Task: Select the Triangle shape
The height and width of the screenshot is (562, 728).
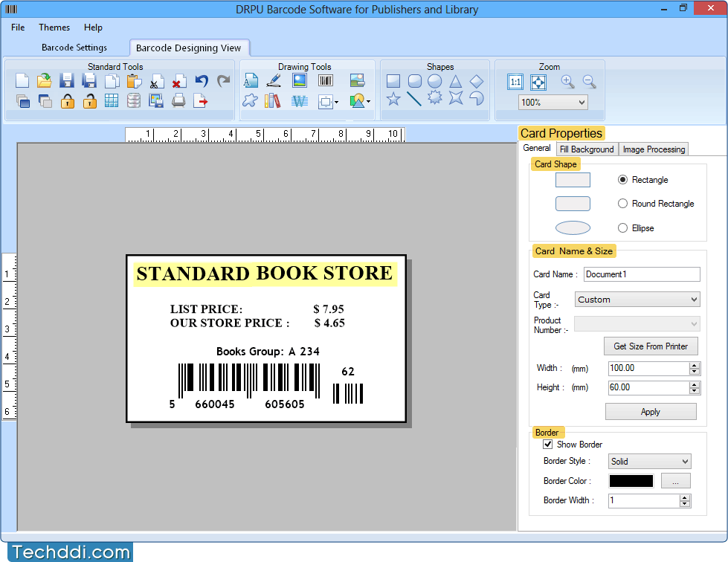Action: coord(455,81)
